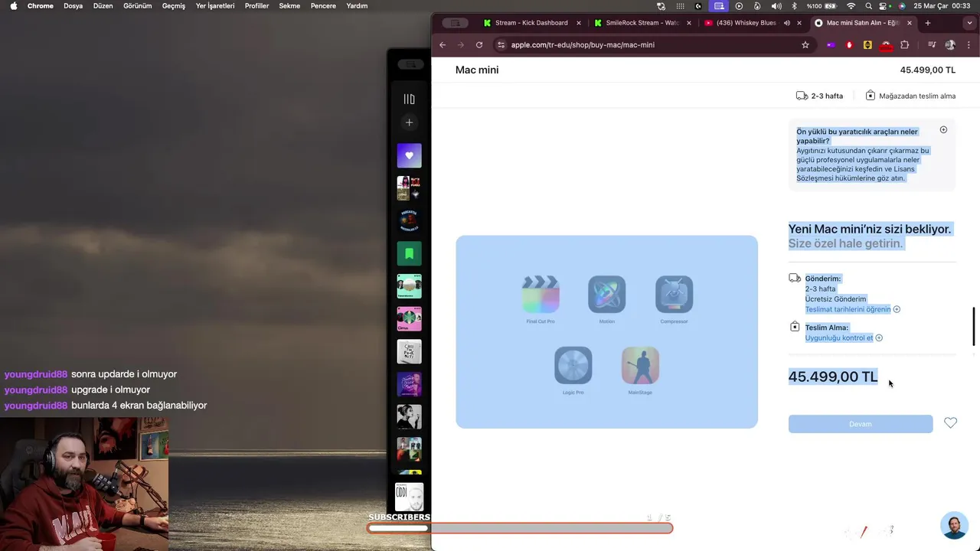
Task: Open Wi-Fi status in menu bar
Action: click(851, 6)
